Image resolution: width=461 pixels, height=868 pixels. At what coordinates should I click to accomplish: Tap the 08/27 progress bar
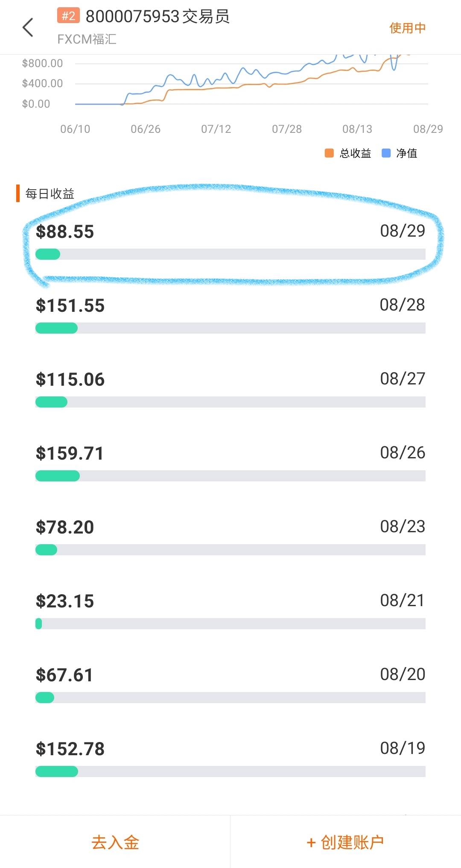click(230, 402)
